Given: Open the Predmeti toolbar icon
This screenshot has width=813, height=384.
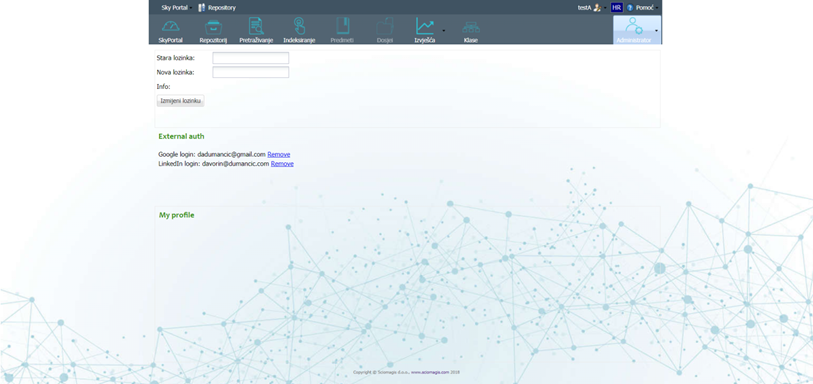Looking at the screenshot, I should point(342,26).
